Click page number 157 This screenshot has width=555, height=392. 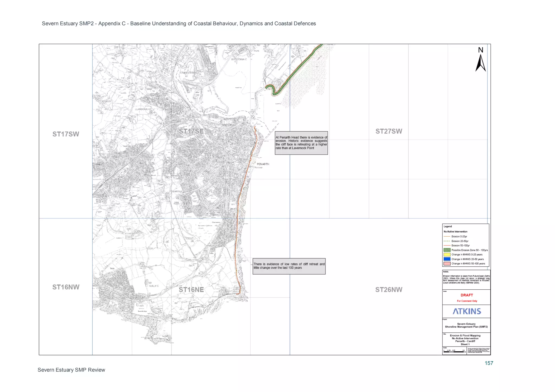click(489, 363)
